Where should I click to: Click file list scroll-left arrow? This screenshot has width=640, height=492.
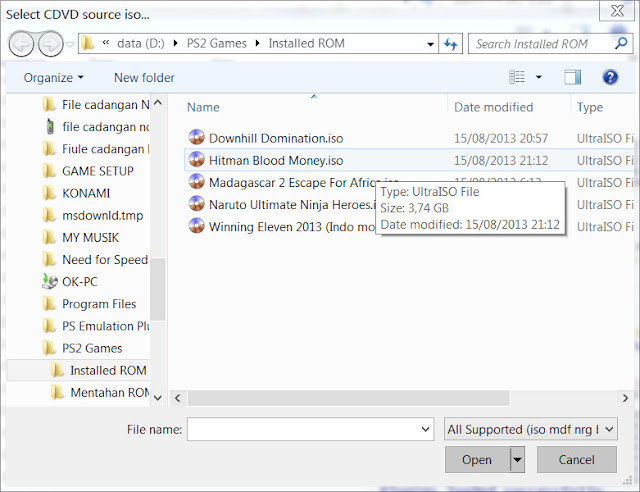(178, 398)
